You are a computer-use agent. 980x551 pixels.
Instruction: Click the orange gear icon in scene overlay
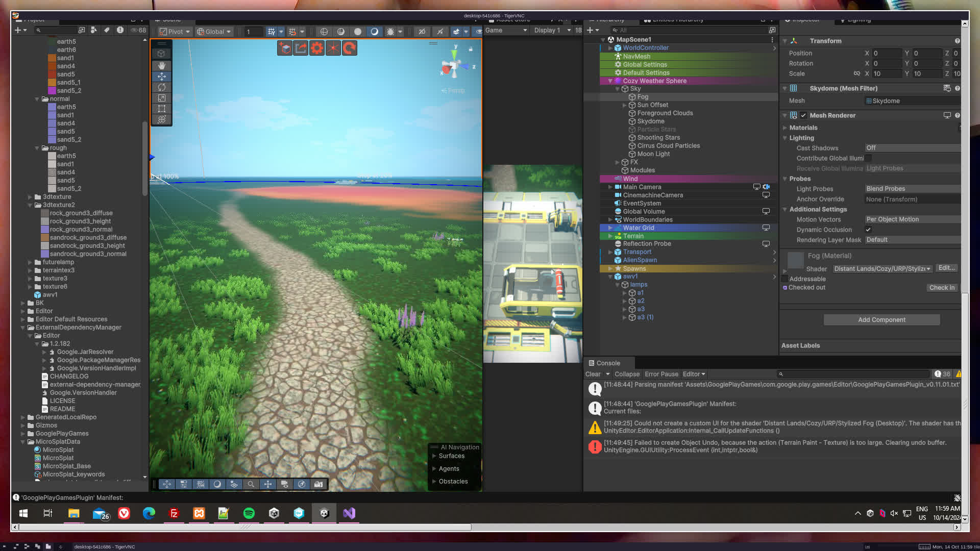click(317, 48)
